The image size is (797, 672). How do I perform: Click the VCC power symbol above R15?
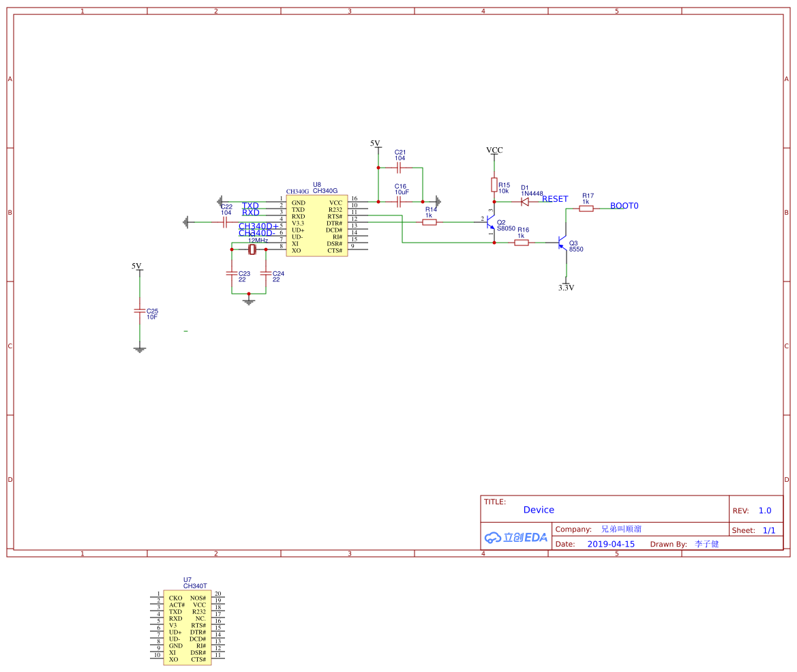tap(494, 151)
